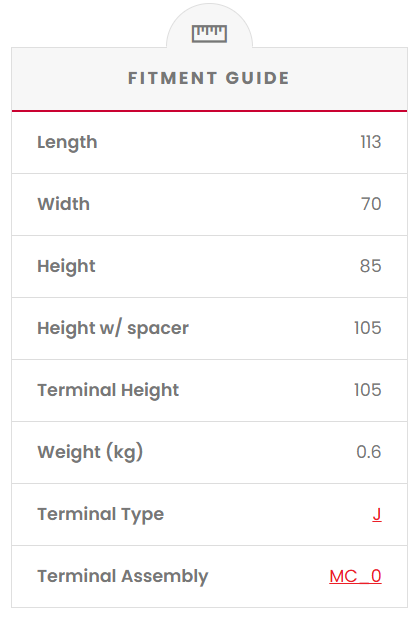Click the Height w/ spacer label

pos(113,328)
